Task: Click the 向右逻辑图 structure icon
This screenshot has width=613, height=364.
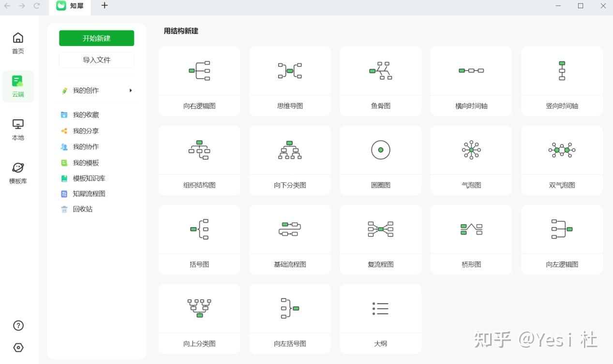Action: click(x=199, y=71)
